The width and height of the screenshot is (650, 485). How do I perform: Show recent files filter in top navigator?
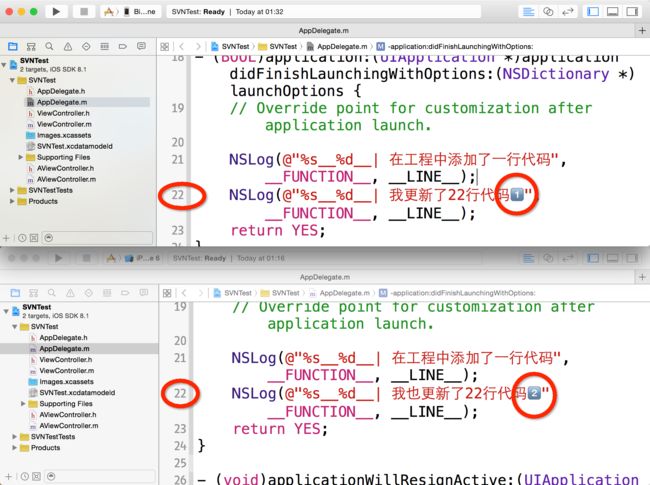pyautogui.click(x=22, y=238)
